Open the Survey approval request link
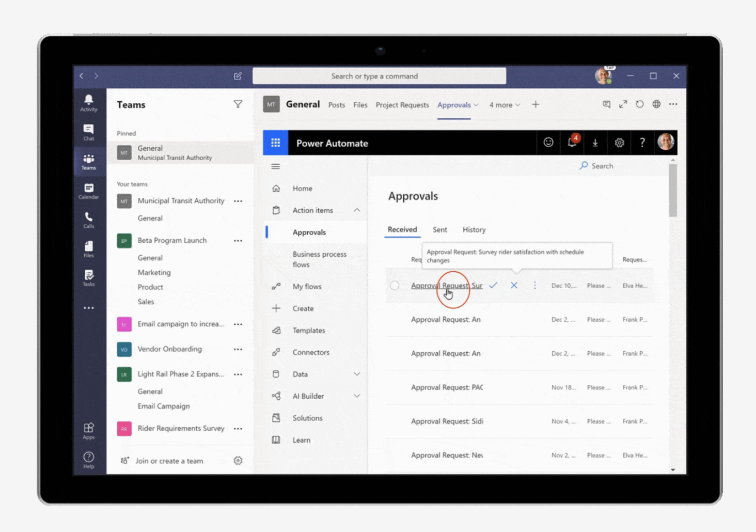The width and height of the screenshot is (756, 532). [446, 286]
